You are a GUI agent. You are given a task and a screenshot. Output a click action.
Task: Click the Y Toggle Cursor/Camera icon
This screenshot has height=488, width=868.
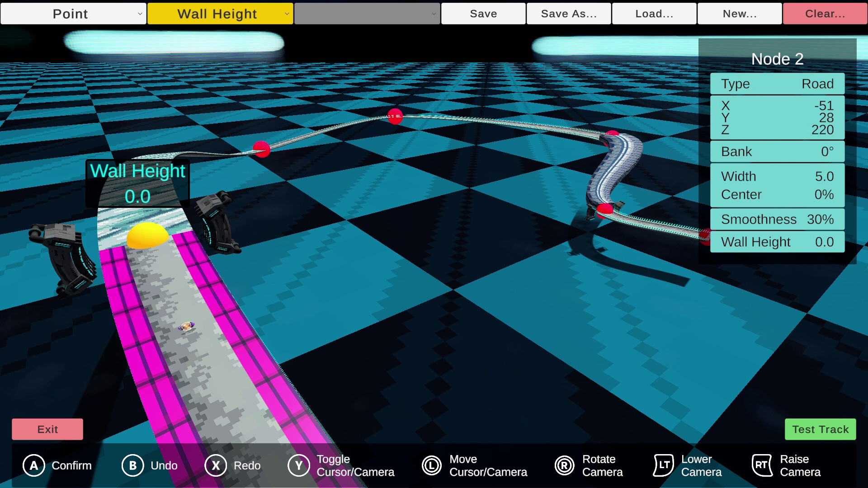298,465
